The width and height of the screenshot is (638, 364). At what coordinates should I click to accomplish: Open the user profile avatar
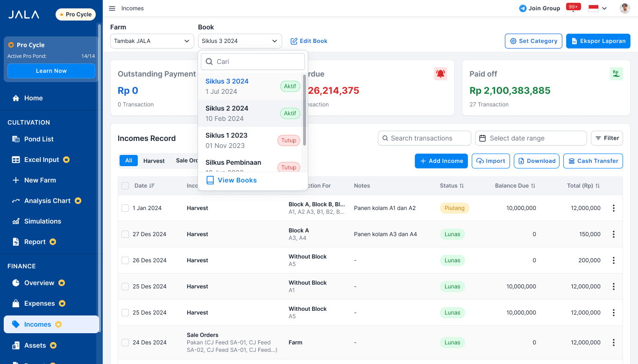[625, 8]
